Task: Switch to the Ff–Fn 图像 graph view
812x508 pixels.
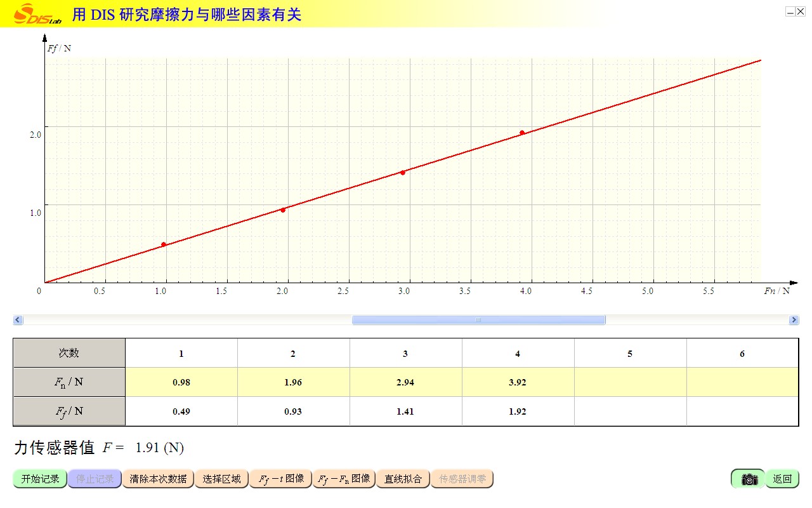Action: click(344, 479)
